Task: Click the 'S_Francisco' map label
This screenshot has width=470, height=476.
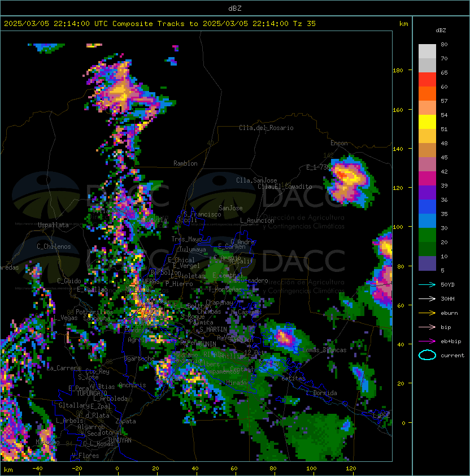Action: click(x=203, y=214)
